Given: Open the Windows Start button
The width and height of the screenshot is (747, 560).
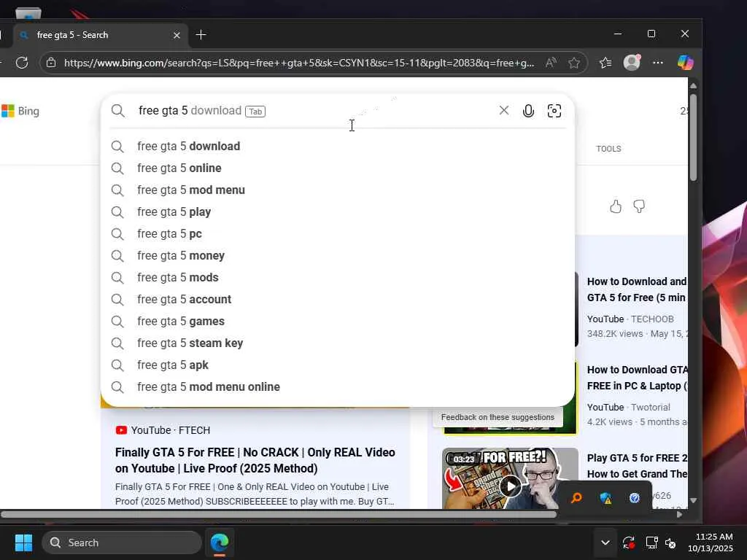Looking at the screenshot, I should 23,542.
